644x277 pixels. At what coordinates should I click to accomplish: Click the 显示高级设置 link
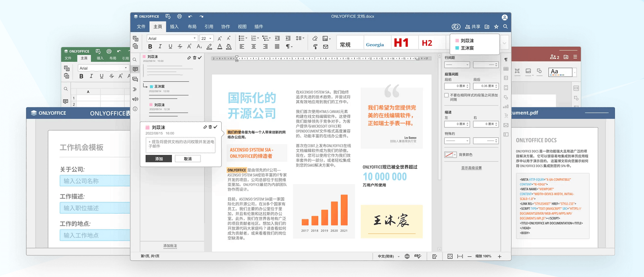click(471, 168)
